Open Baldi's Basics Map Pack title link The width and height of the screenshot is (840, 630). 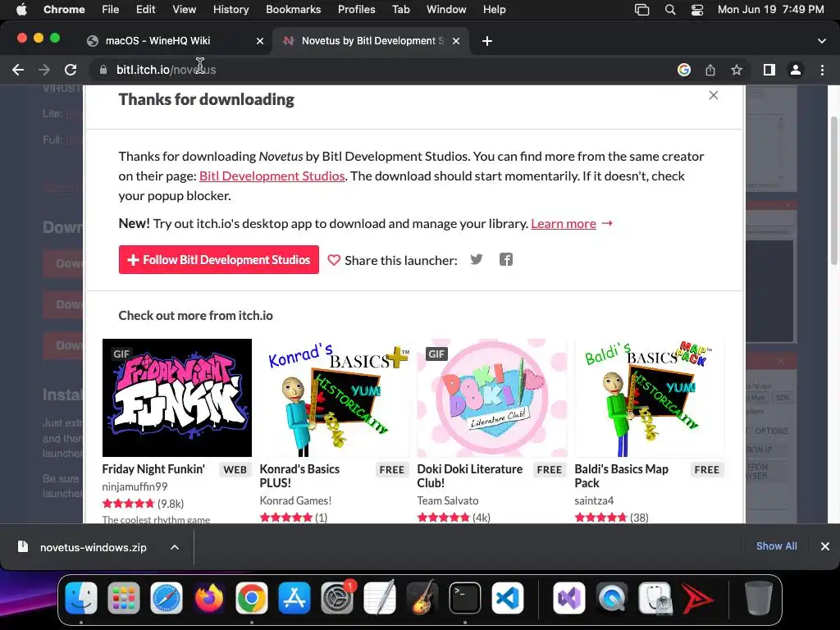(x=622, y=476)
